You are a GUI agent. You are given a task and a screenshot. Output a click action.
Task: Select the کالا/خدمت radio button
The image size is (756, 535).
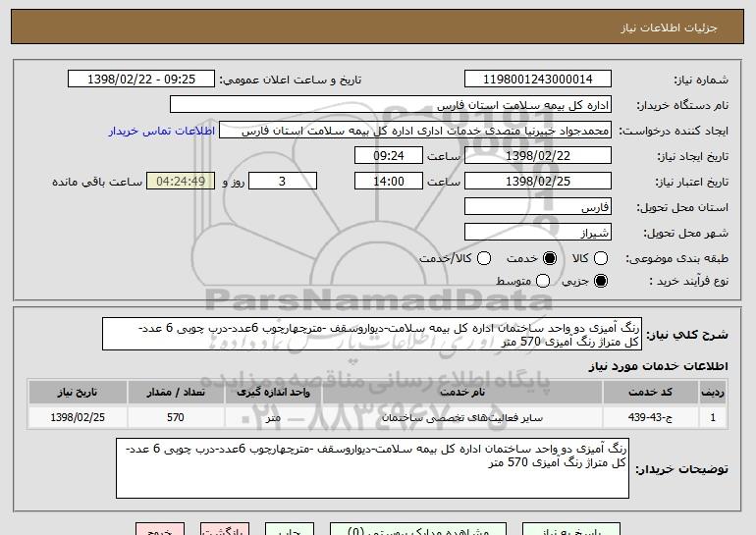point(484,258)
